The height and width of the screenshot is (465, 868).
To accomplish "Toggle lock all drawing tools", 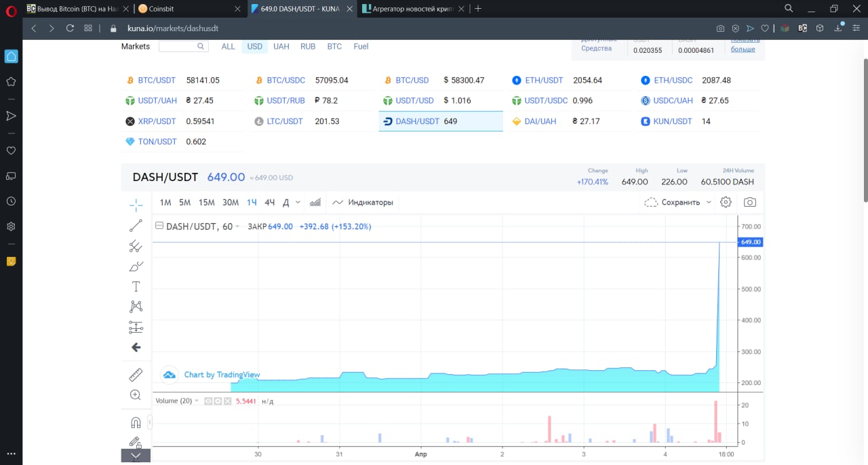I will (x=136, y=443).
